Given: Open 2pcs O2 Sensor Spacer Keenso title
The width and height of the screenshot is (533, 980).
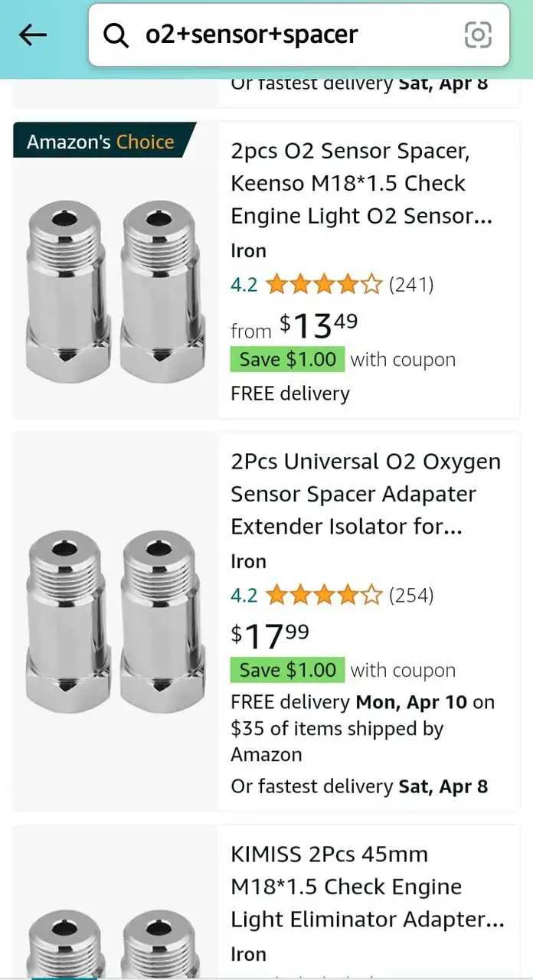Looking at the screenshot, I should 361,184.
